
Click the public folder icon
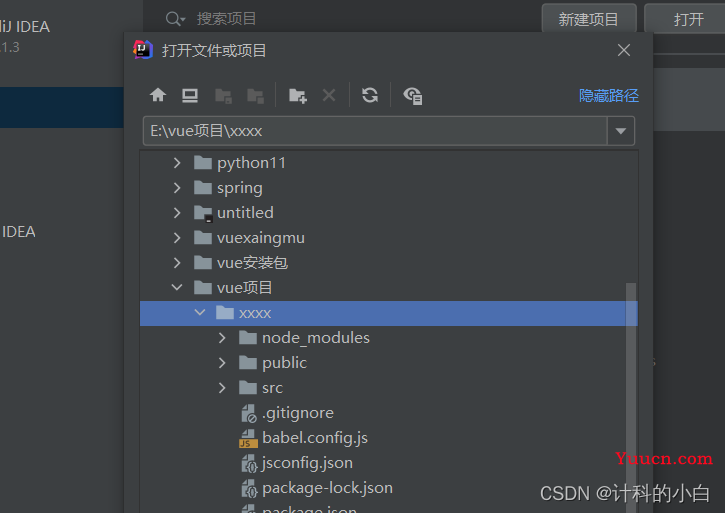click(248, 363)
